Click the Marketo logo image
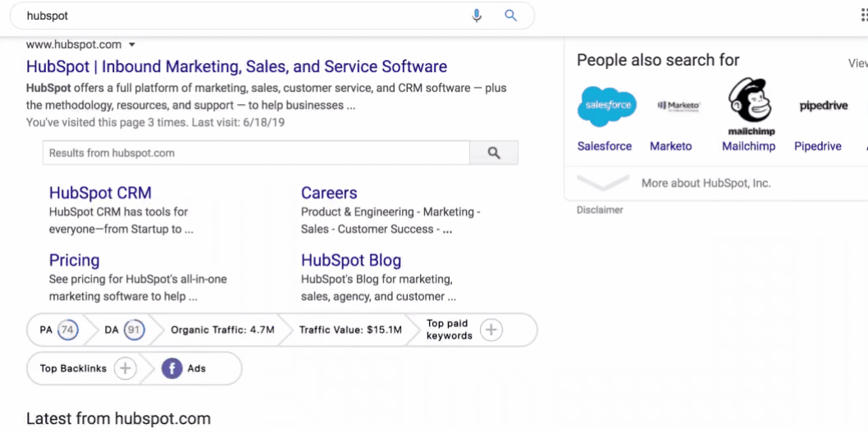The height and width of the screenshot is (433, 868). [x=678, y=106]
